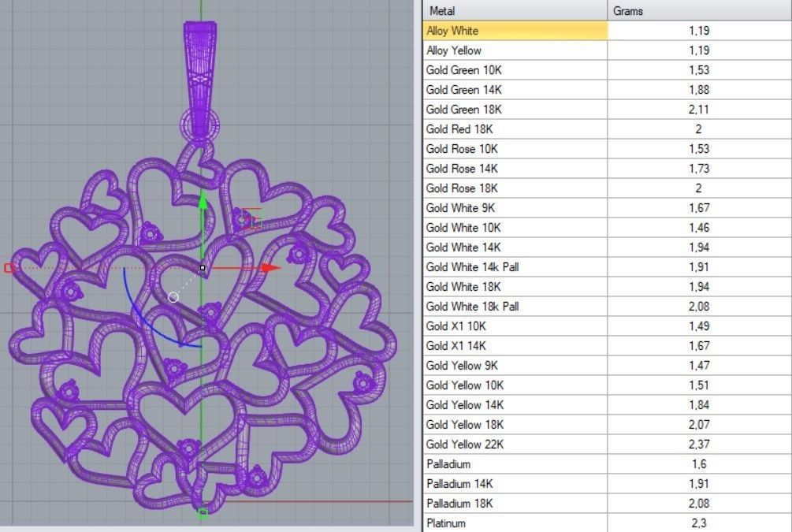Select the Gold Yellow 14K row
792x532 pixels.
tap(607, 405)
